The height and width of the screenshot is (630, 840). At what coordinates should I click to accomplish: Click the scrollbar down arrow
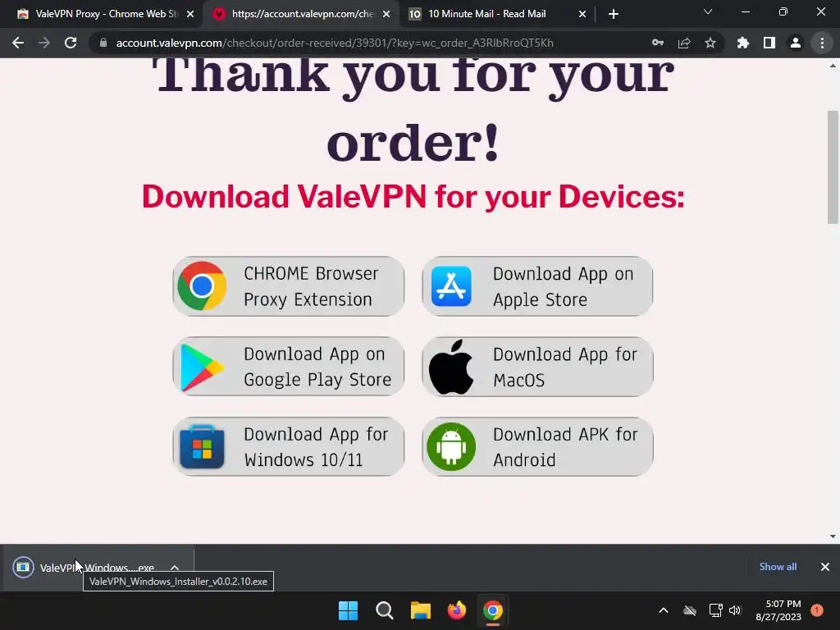pyautogui.click(x=833, y=536)
